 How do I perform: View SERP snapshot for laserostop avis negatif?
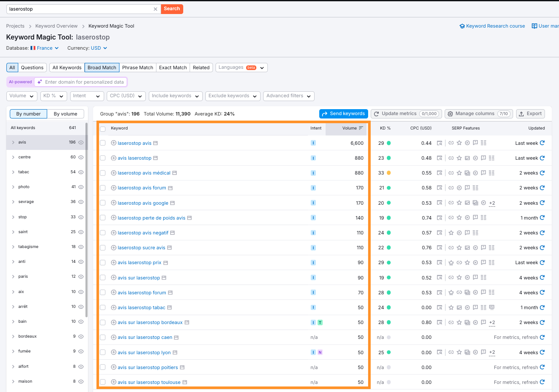[x=440, y=233]
